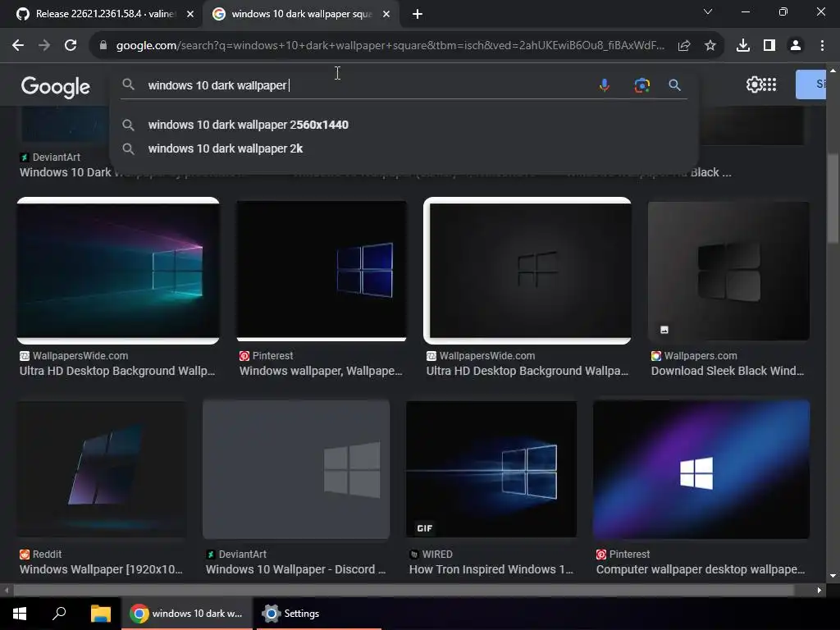The image size is (840, 630).
Task: Click the WIRED source label
Action: click(x=437, y=555)
